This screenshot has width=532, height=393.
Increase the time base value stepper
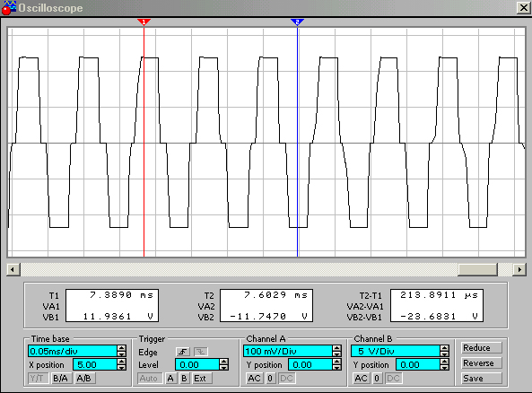point(121,348)
